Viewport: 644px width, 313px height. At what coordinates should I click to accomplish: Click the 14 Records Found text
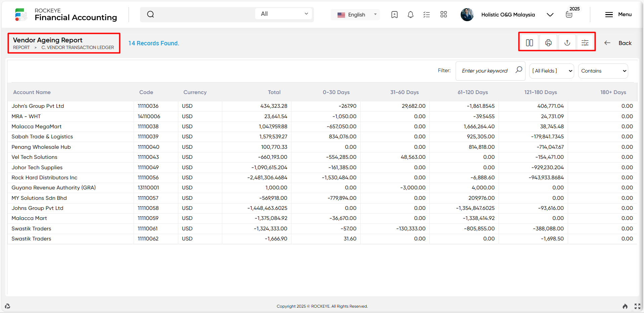point(154,43)
